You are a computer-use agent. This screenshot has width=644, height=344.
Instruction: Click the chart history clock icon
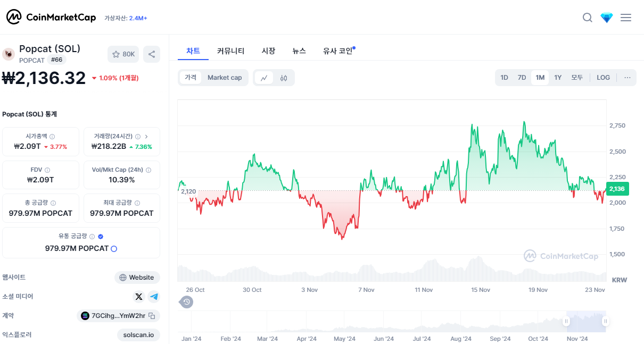point(186,302)
